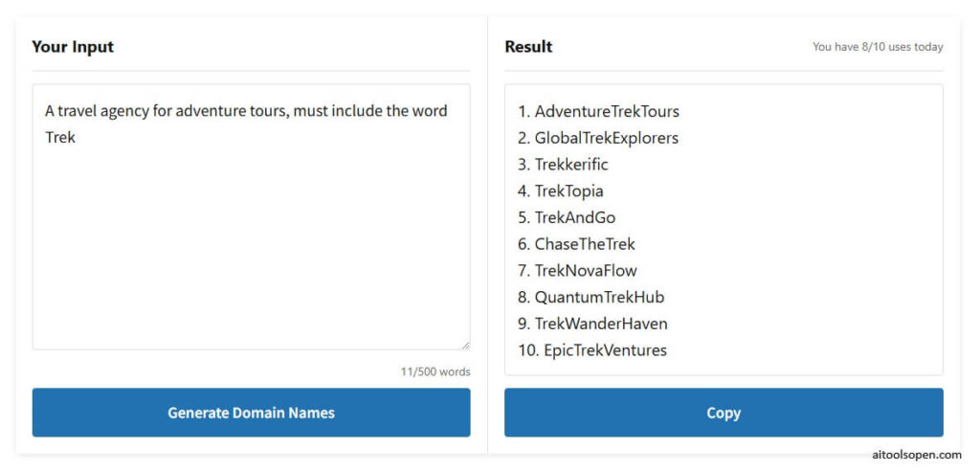Click the 11/500 words counter
Image resolution: width=980 pixels, height=471 pixels.
(x=435, y=371)
